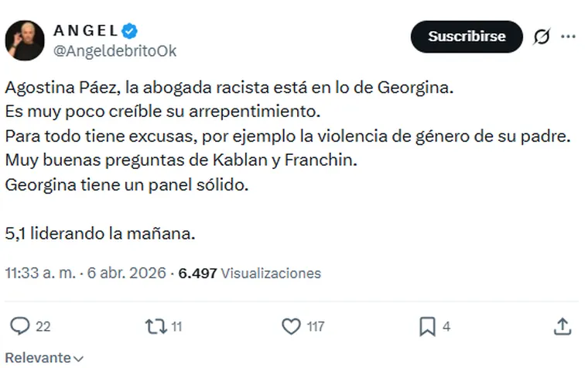Viewport: 588px width, 368px height.
Task: Open Angel's profile picture avatar
Action: click(x=25, y=40)
